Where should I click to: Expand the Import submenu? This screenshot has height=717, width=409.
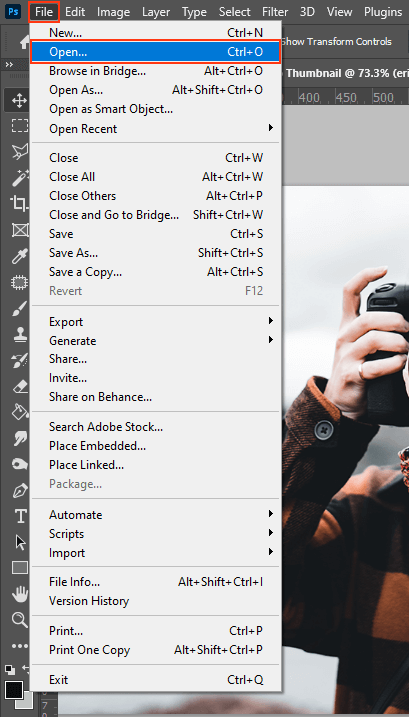[156, 553]
